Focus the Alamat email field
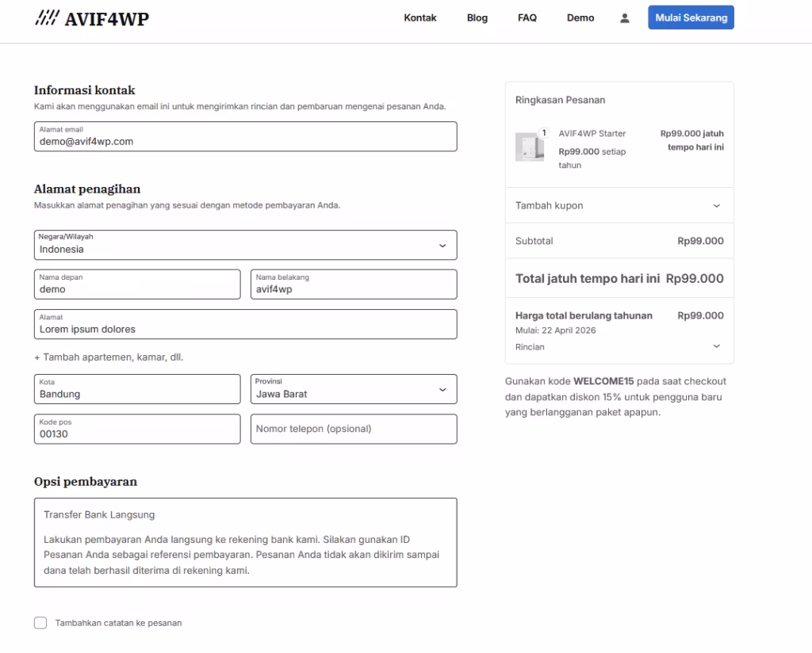The height and width of the screenshot is (653, 812). pyautogui.click(x=246, y=136)
